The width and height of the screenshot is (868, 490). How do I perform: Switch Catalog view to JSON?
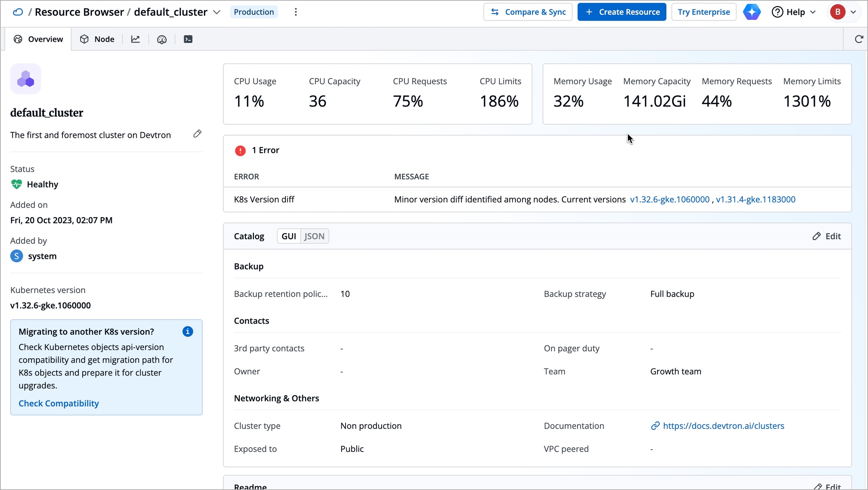tap(314, 236)
